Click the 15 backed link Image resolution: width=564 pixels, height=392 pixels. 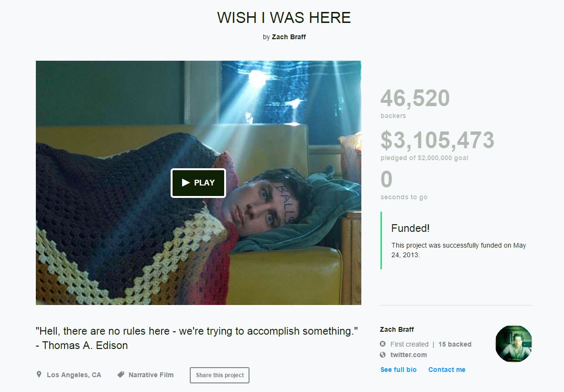click(x=455, y=344)
